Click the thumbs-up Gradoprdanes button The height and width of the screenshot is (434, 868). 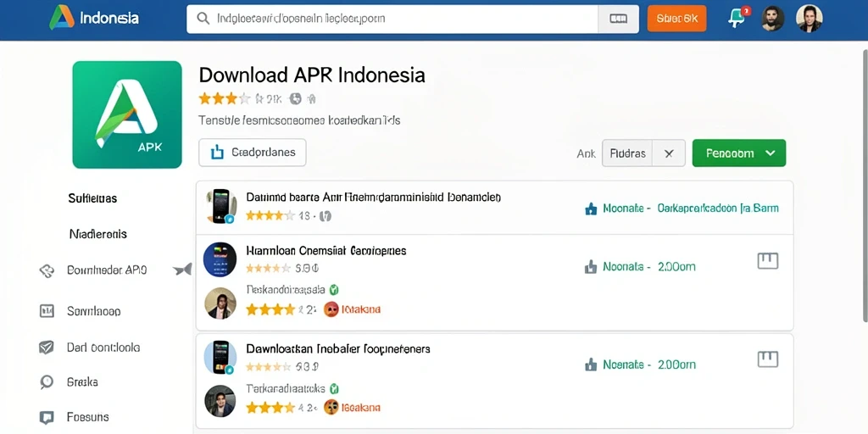click(x=252, y=153)
